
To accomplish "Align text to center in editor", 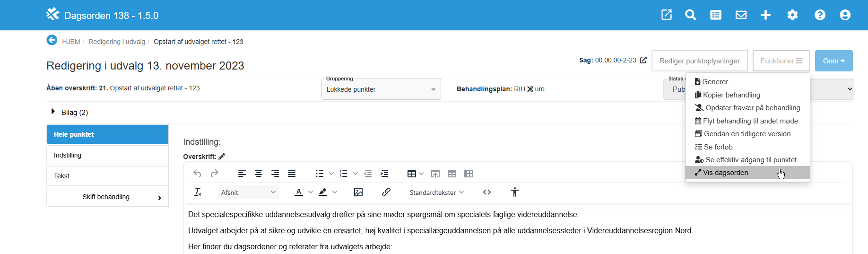I will click(259, 174).
